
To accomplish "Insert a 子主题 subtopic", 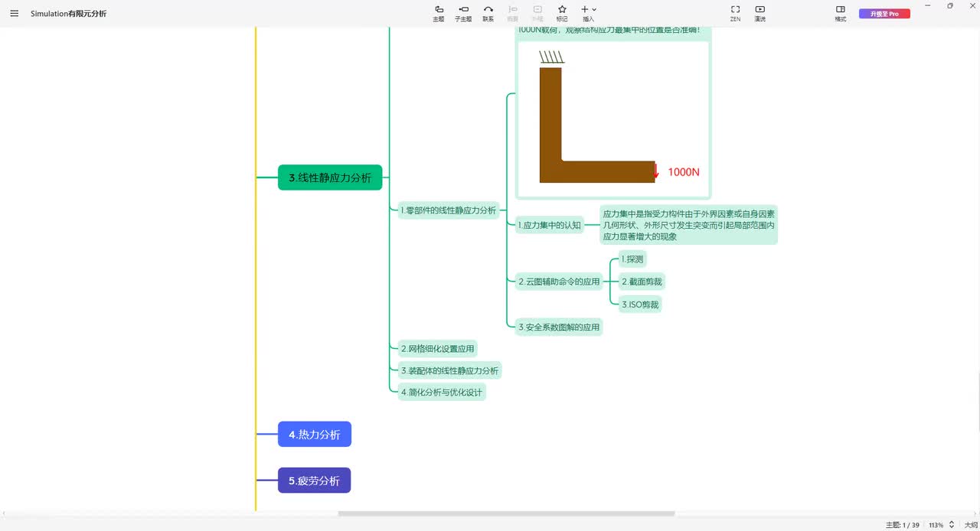I will (463, 13).
